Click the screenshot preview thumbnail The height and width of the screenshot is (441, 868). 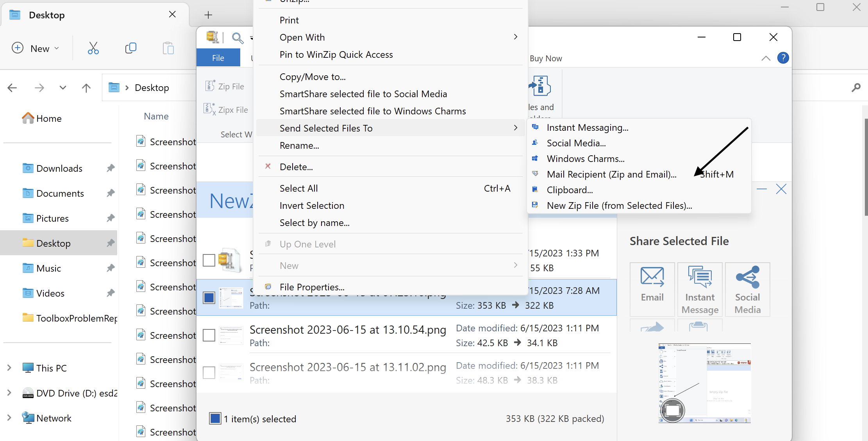(704, 383)
